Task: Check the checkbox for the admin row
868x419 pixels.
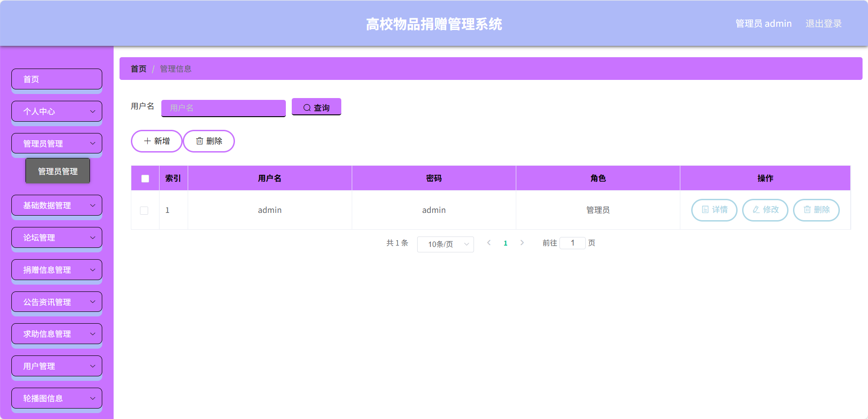Action: point(144,211)
